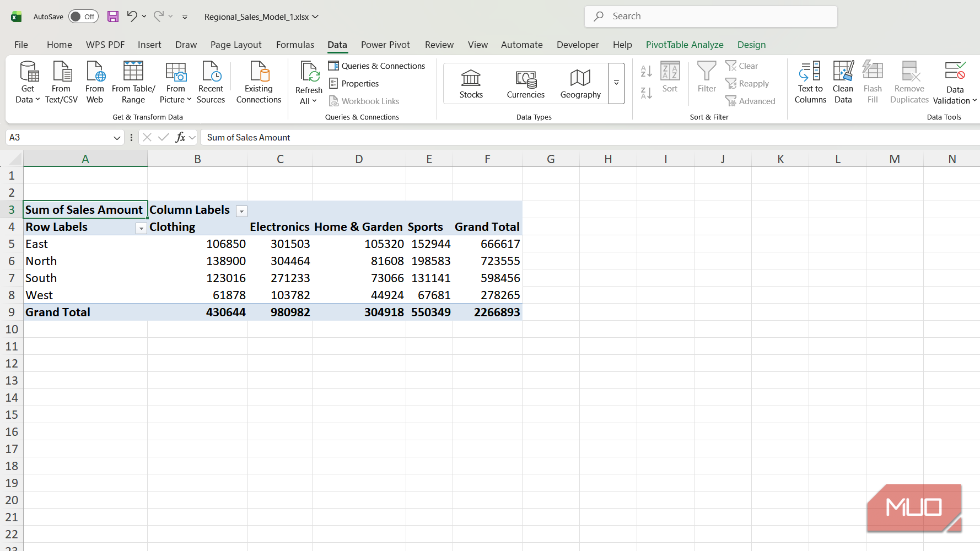The height and width of the screenshot is (551, 980).
Task: Open the Column Labels filter dropdown
Action: [241, 211]
